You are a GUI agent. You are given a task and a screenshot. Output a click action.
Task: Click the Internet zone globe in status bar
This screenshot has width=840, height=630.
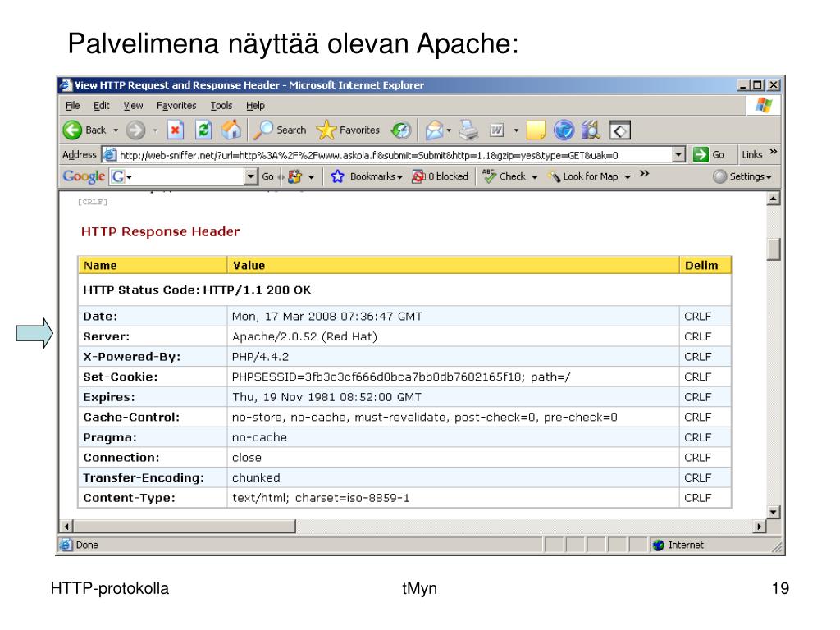coord(659,546)
